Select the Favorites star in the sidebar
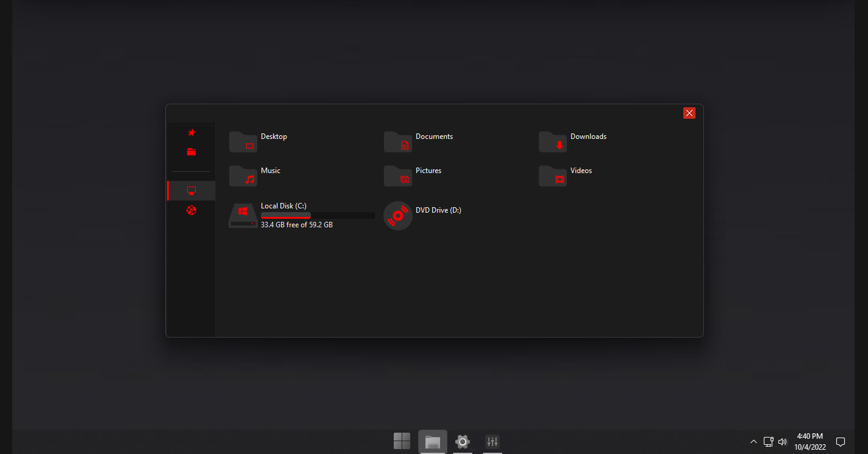 point(191,132)
